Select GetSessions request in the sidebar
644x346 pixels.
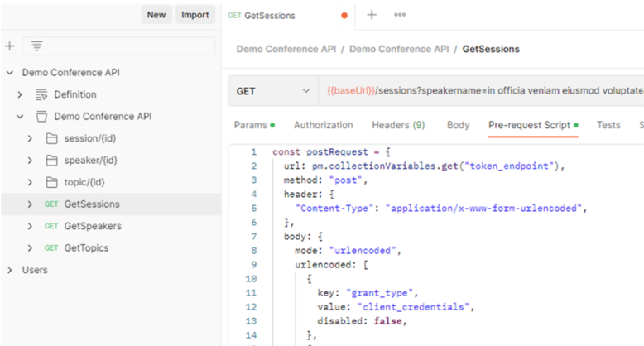[111, 204]
